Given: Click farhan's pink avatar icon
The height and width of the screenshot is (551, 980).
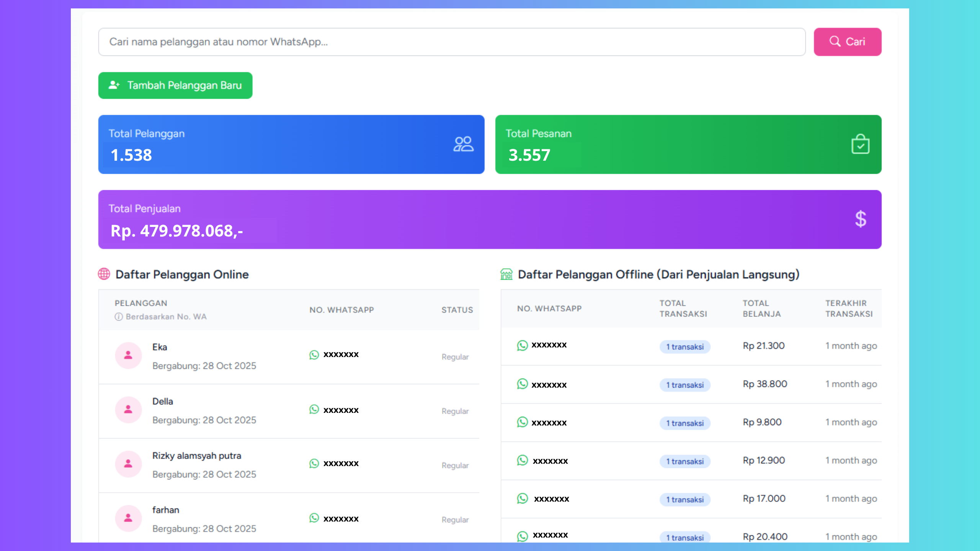Looking at the screenshot, I should coord(128,518).
